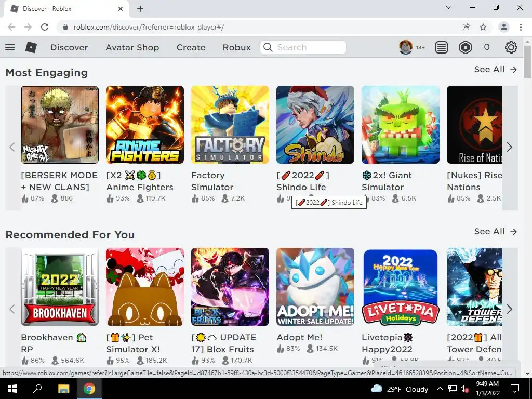Open Giant Simulator thumbnail
The width and height of the screenshot is (532, 399).
tap(401, 125)
